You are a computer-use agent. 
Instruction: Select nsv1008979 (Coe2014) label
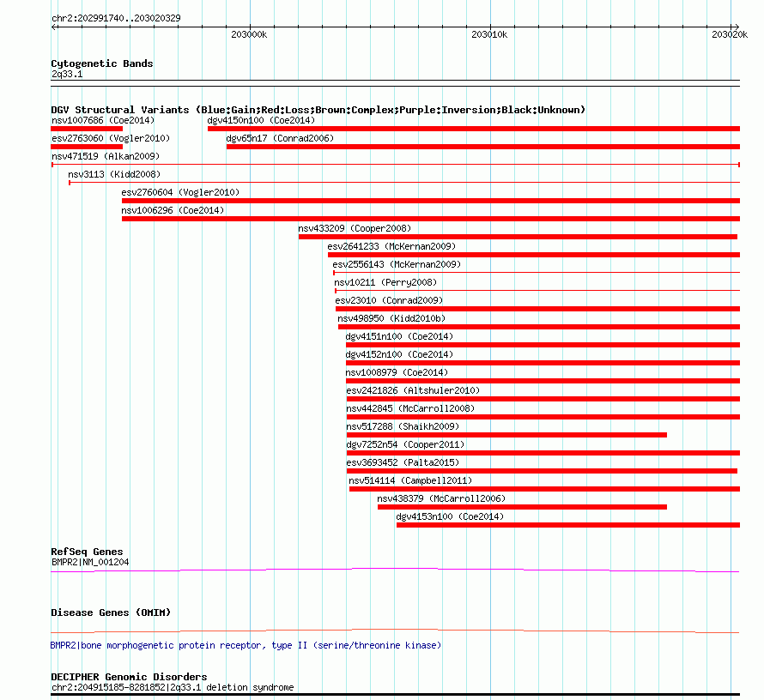pos(397,372)
